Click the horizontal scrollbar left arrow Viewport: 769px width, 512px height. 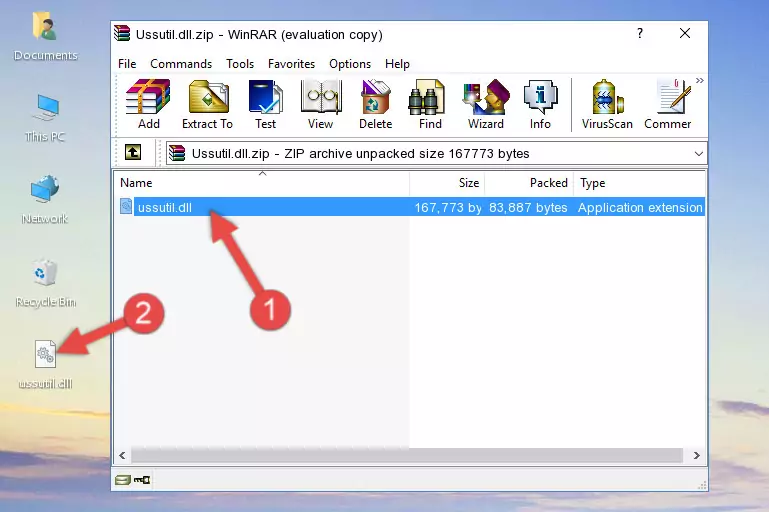122,456
